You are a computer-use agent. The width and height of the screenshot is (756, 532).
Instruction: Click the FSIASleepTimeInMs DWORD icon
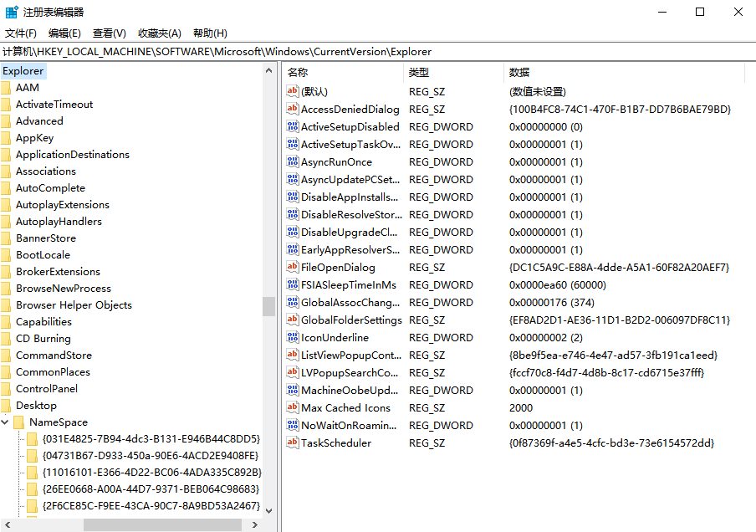click(x=292, y=284)
